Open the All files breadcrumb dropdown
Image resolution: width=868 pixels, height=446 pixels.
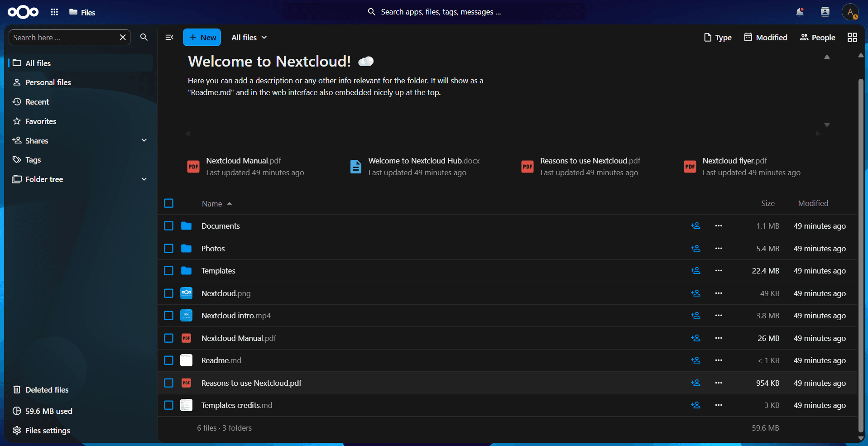coord(249,38)
